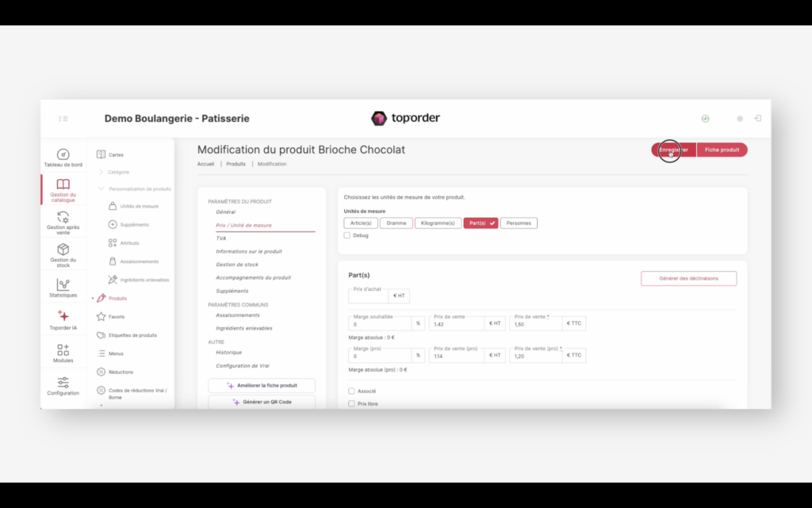
Task: Open the Gestion de stock settings tab
Action: pyautogui.click(x=237, y=265)
